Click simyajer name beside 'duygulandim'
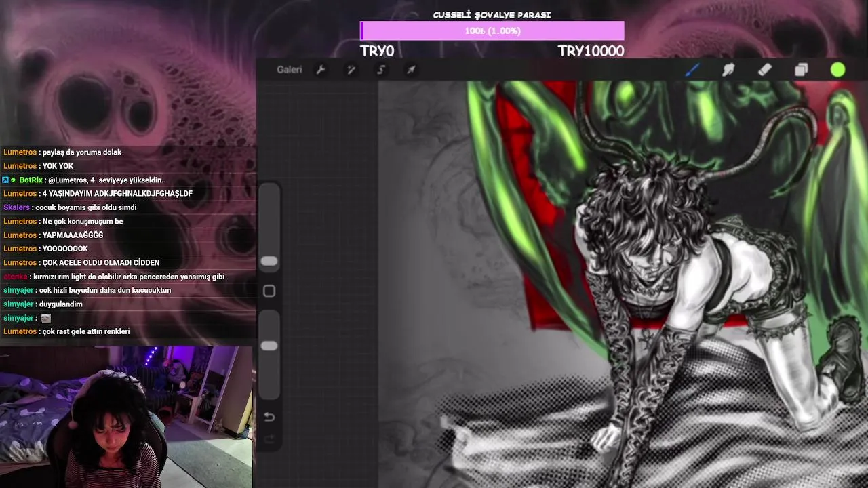Screen dimensions: 868x488 tap(19, 304)
